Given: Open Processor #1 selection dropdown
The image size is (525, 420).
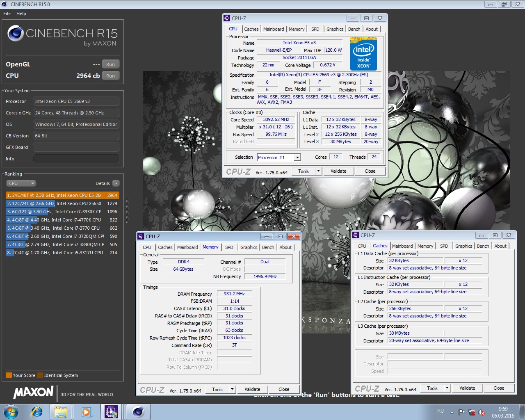Looking at the screenshot, I should point(297,157).
